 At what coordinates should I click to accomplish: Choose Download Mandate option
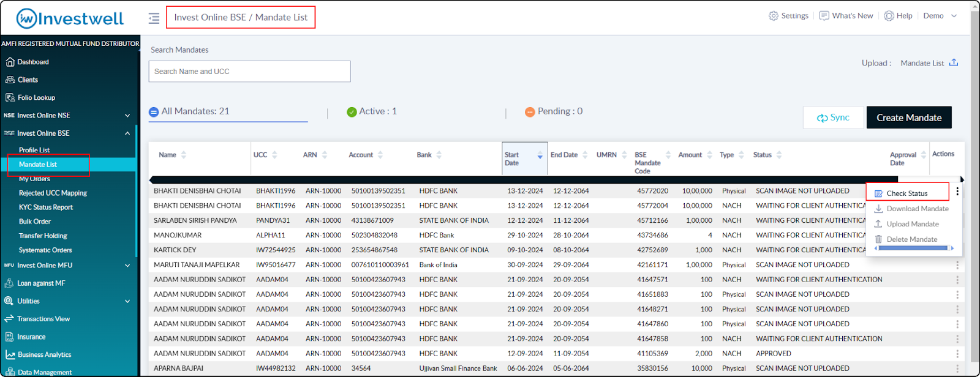911,209
